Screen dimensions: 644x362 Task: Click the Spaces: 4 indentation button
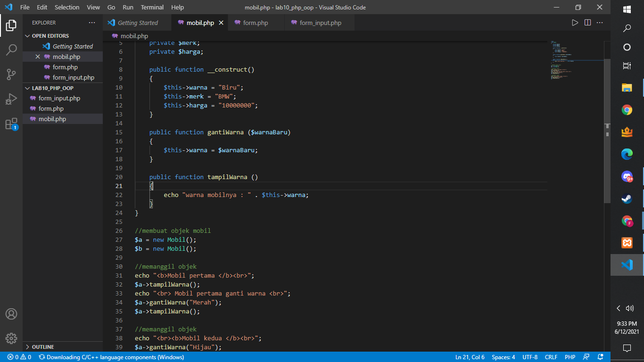pyautogui.click(x=503, y=357)
